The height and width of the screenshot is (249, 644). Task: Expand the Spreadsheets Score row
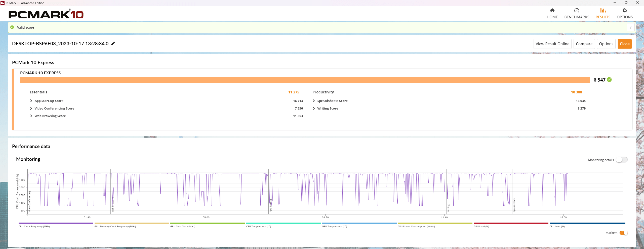314,101
